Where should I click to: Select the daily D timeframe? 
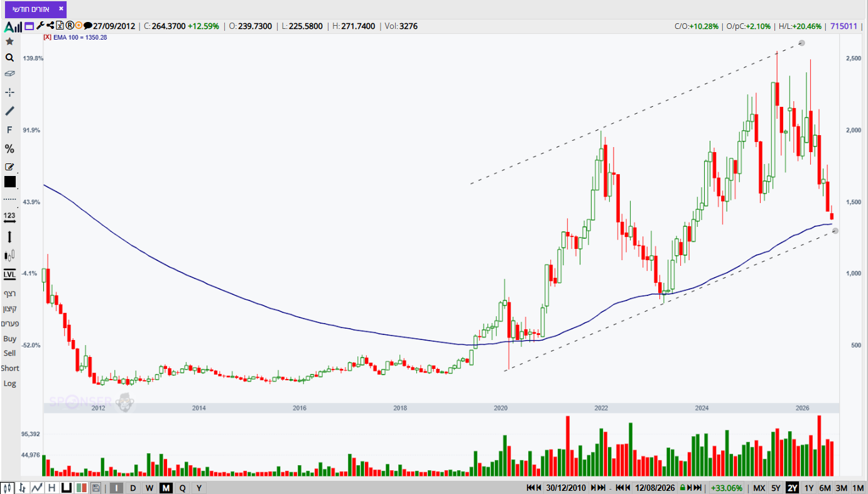point(133,488)
